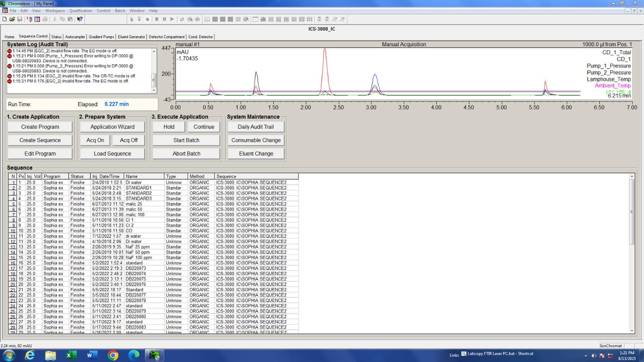Viewport: 644px width, 362px height.
Task: Click the Print toolbar icon
Action: [x=45, y=19]
